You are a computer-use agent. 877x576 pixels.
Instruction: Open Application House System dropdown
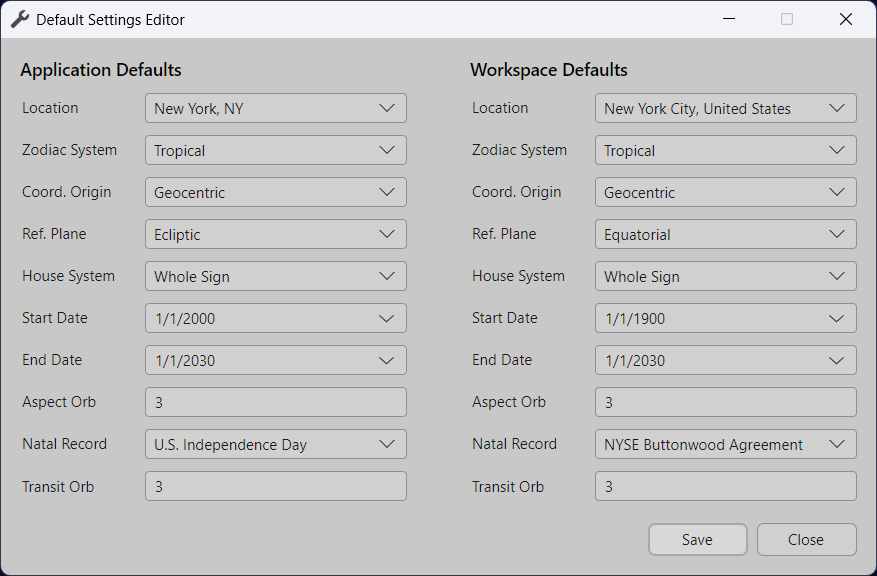[275, 276]
